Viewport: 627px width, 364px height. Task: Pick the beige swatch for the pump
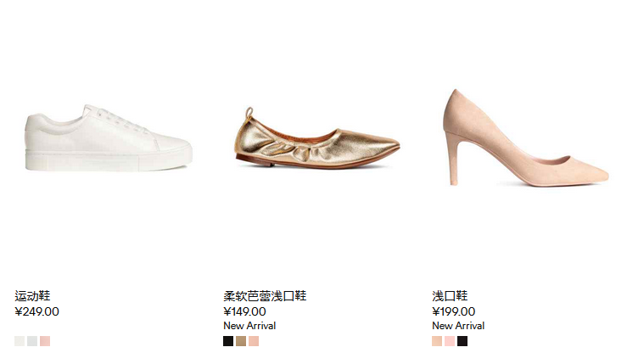tap(437, 341)
